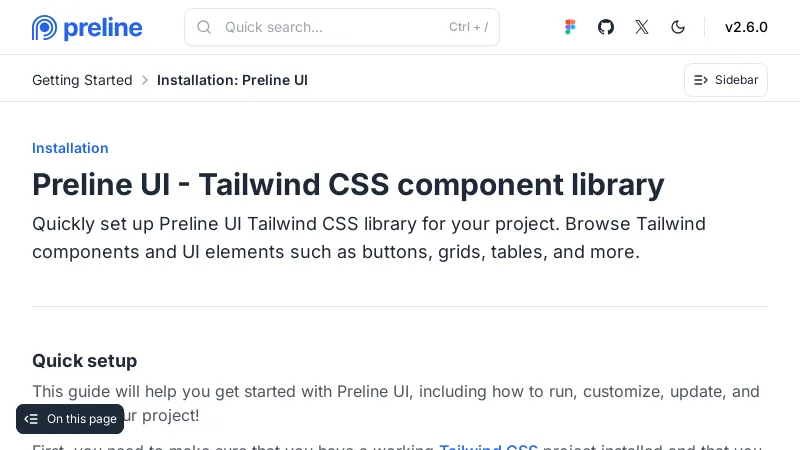Toggle dark mode with the moon icon
Image resolution: width=800 pixels, height=450 pixels.
678,27
